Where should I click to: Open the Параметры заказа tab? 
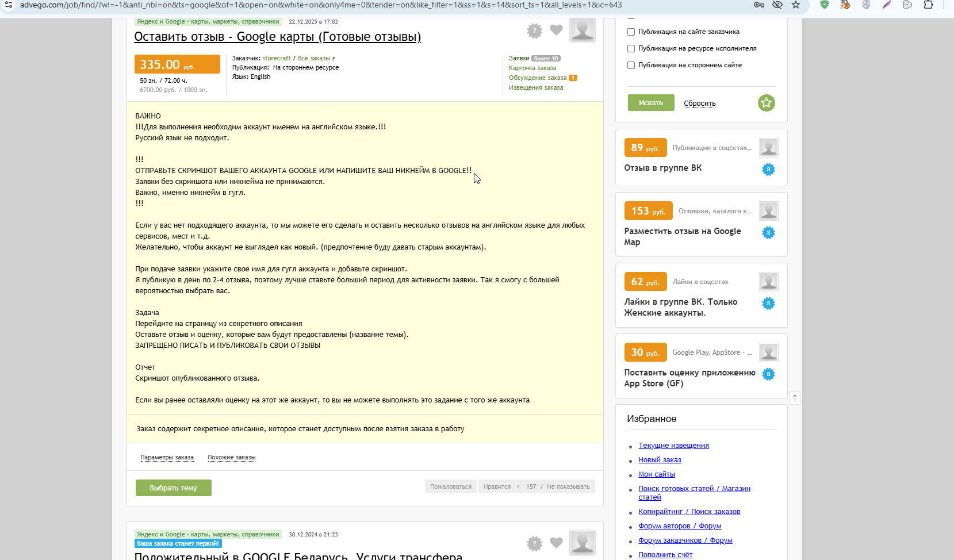click(167, 458)
